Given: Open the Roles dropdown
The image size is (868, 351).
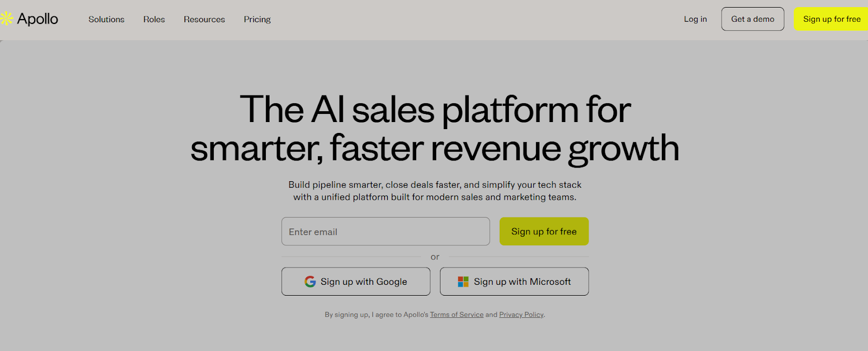Looking at the screenshot, I should tap(154, 20).
